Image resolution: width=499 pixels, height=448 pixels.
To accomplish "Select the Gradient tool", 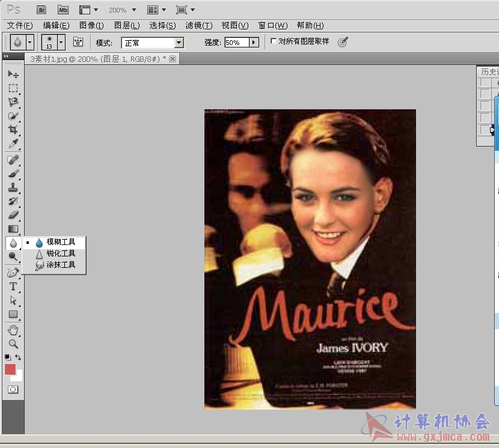I will point(13,229).
